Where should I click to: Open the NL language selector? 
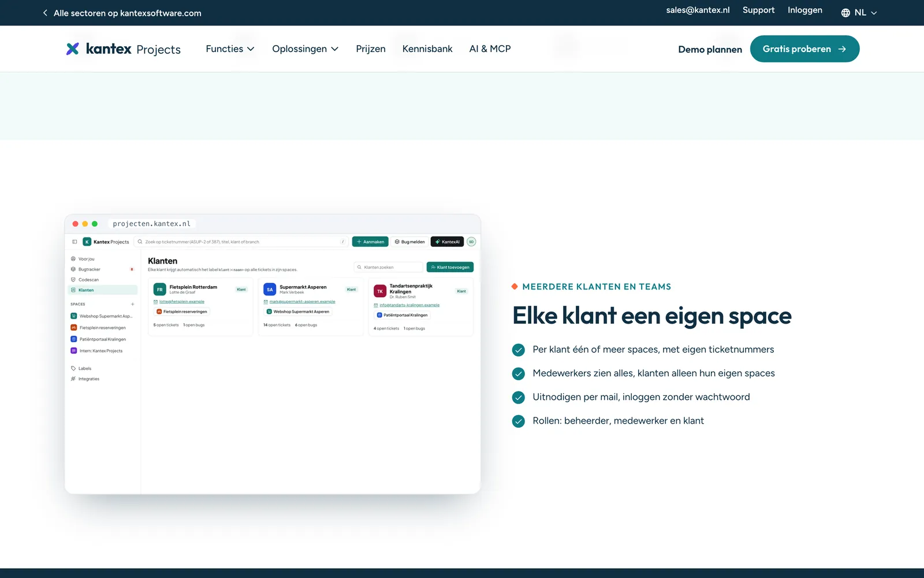pos(860,13)
